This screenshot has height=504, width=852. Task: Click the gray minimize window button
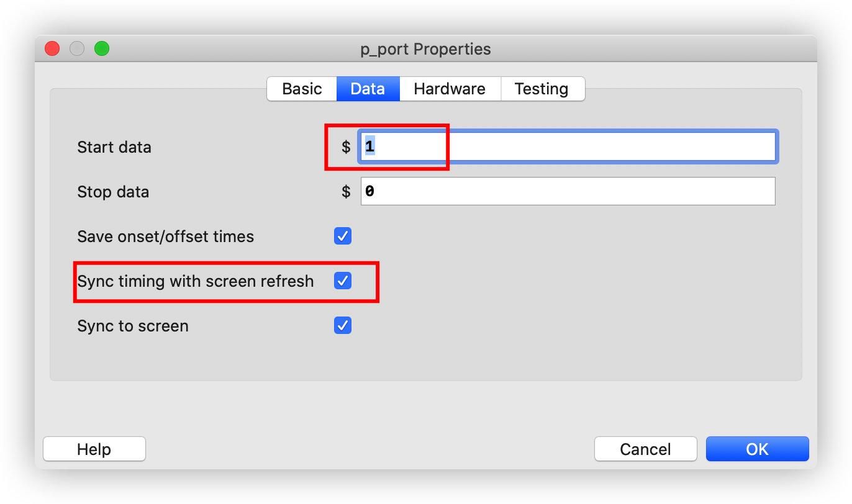[77, 48]
